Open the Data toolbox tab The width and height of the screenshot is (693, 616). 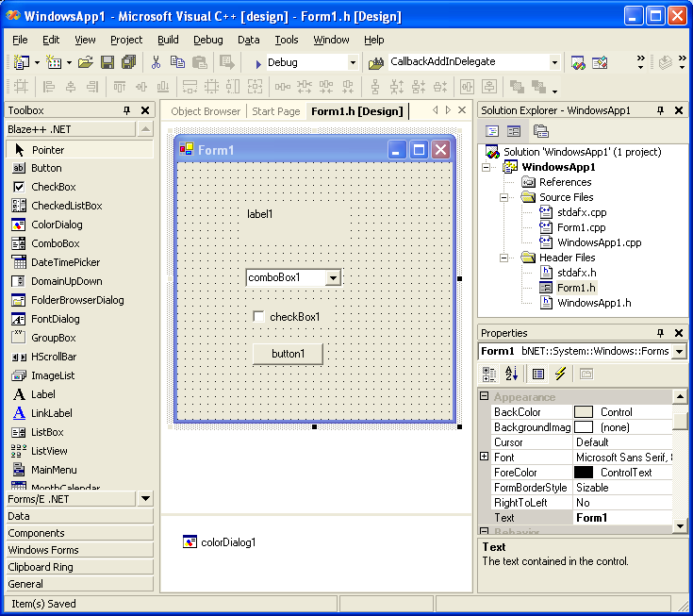(x=79, y=516)
